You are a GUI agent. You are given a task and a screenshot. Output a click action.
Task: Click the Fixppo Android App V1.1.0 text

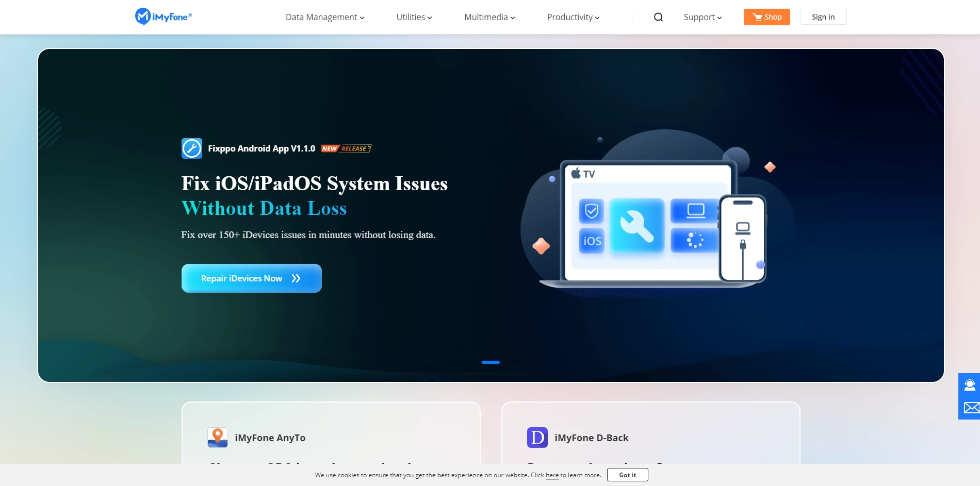(x=262, y=148)
